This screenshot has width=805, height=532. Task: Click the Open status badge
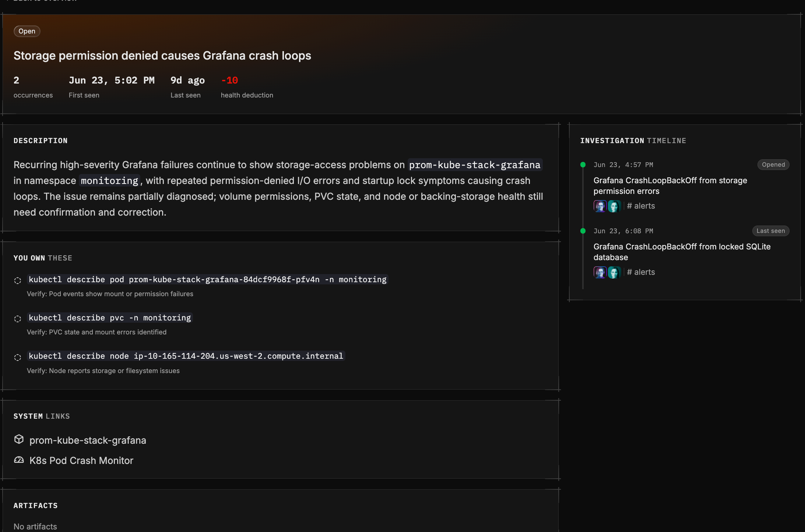27,31
